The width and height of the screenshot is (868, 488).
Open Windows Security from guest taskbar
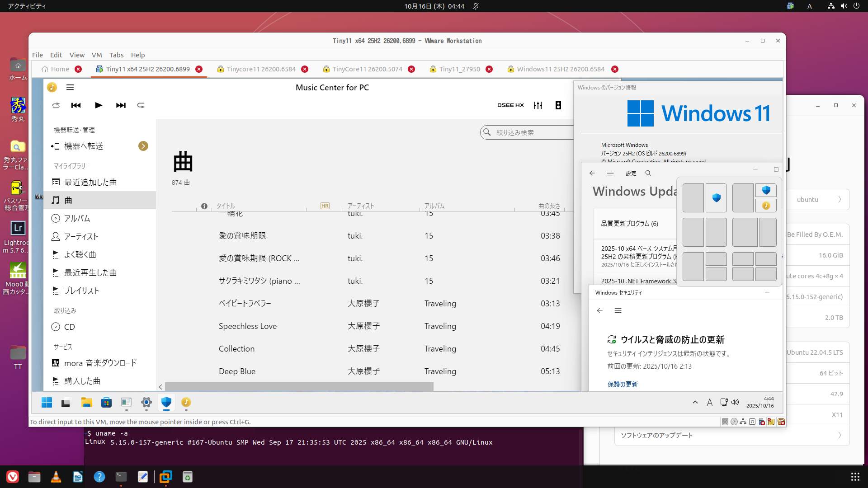pos(166,402)
